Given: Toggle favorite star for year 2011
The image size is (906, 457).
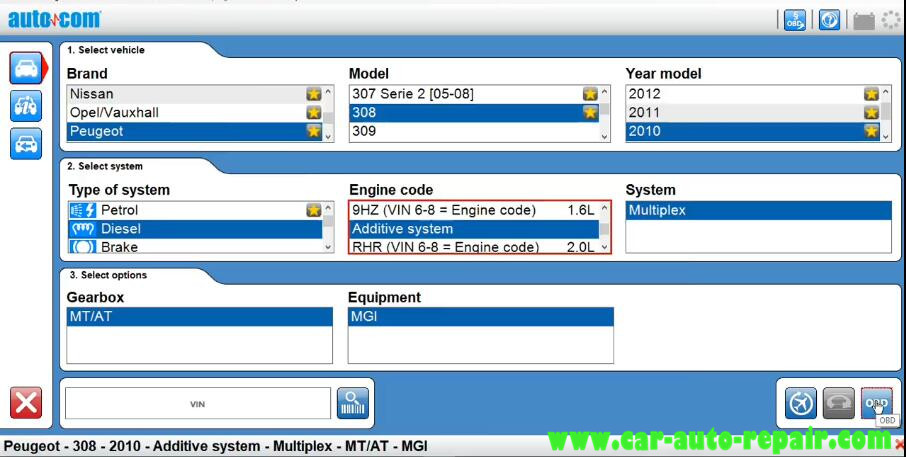Looking at the screenshot, I should point(871,113).
